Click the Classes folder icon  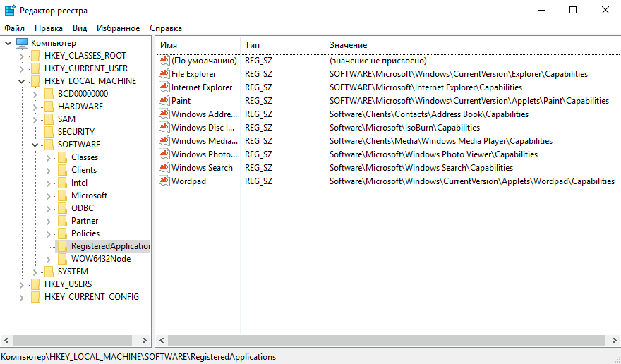coord(63,157)
